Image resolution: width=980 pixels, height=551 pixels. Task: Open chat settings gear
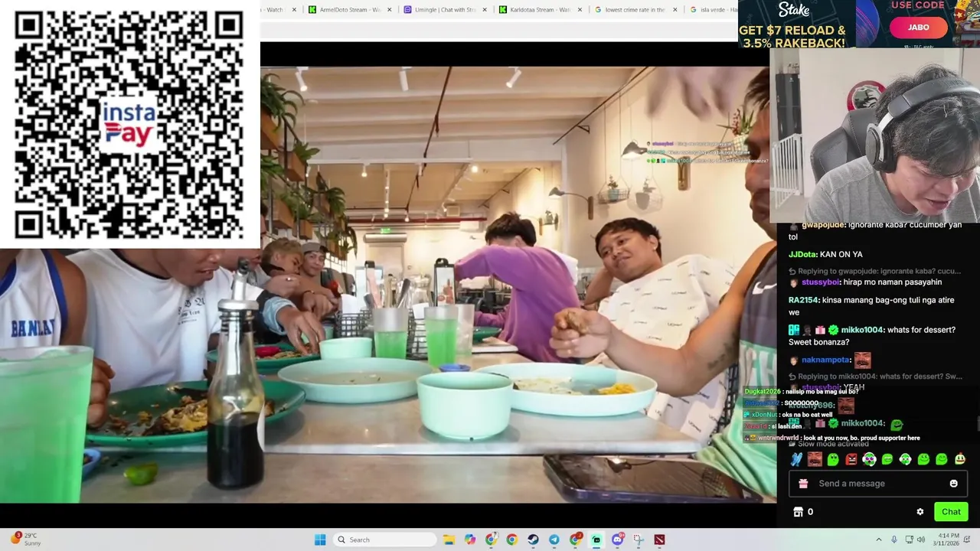click(920, 512)
